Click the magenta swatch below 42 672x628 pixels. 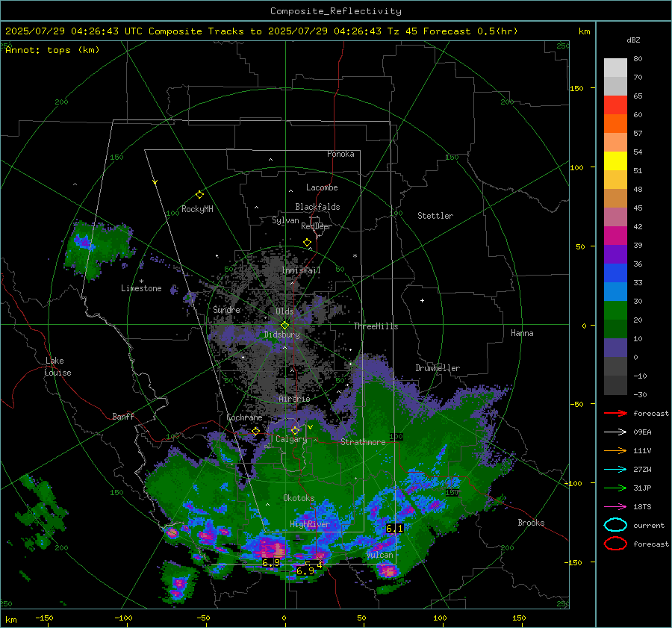(x=615, y=235)
